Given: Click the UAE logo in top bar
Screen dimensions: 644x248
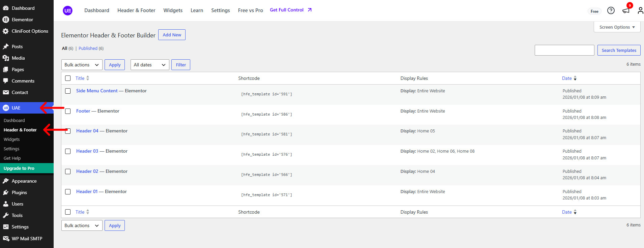Looking at the screenshot, I should (67, 10).
